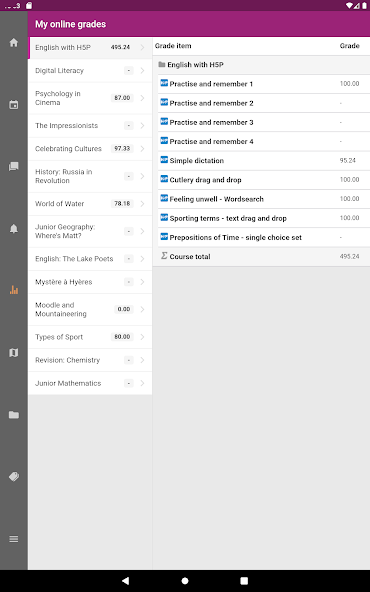Expand the Digital Literacy row chevron
The image size is (370, 592).
[142, 71]
